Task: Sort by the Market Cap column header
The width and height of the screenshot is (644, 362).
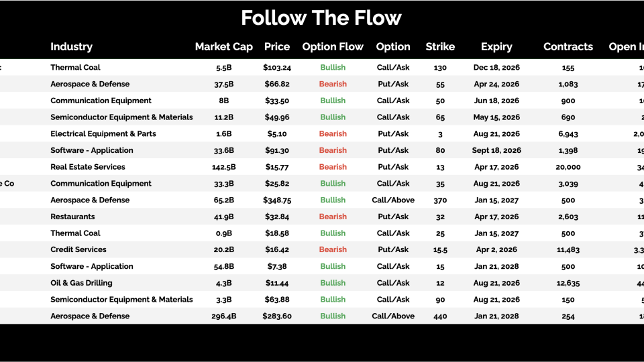Action: (x=223, y=47)
